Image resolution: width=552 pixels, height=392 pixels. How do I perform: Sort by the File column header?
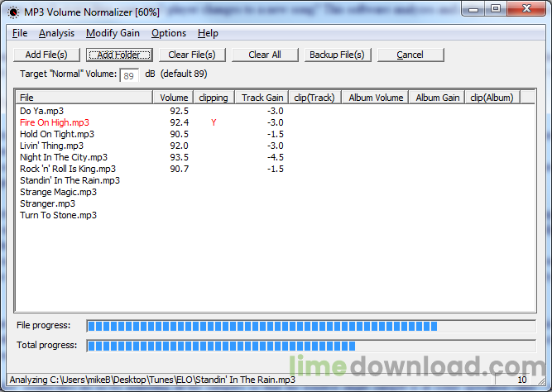pyautogui.click(x=84, y=98)
